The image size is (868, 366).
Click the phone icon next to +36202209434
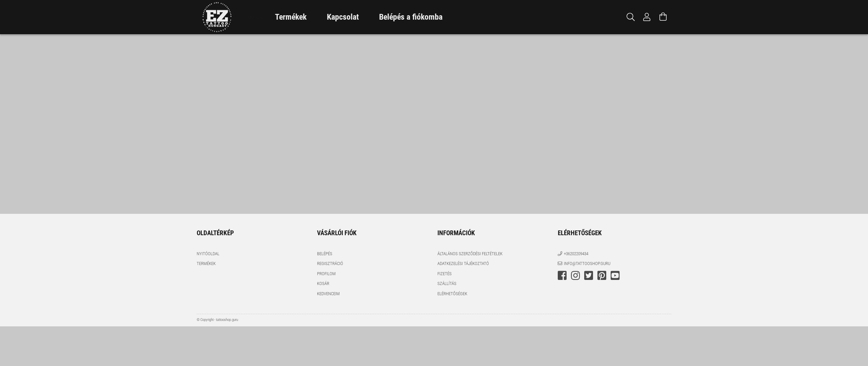[560, 253]
